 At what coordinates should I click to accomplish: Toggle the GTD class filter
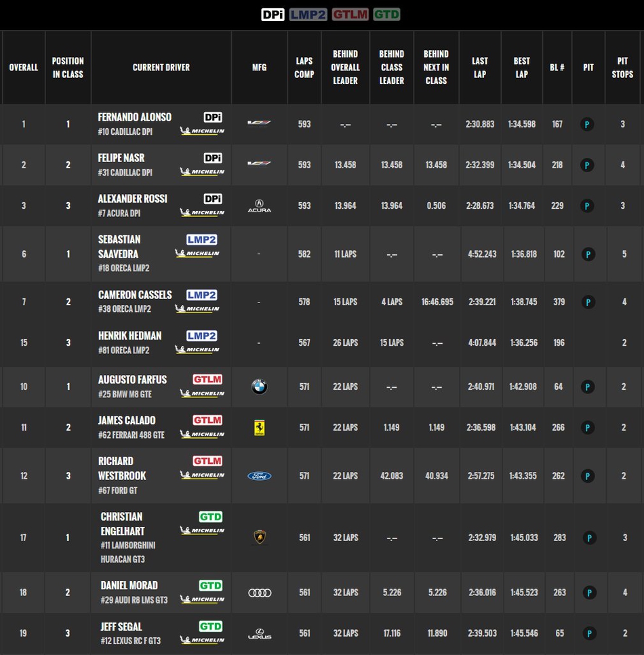click(x=386, y=15)
